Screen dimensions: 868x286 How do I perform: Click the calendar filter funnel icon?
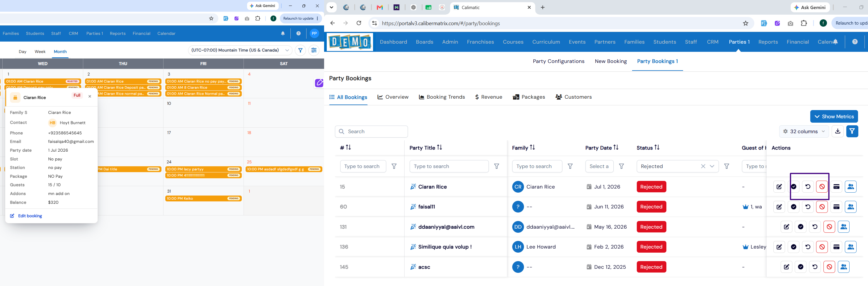pyautogui.click(x=300, y=50)
